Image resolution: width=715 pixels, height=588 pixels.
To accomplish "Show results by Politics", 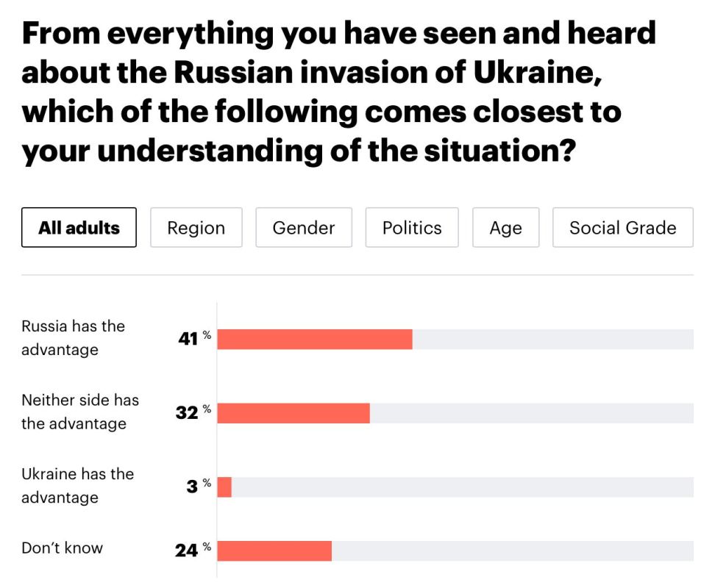I will point(412,227).
